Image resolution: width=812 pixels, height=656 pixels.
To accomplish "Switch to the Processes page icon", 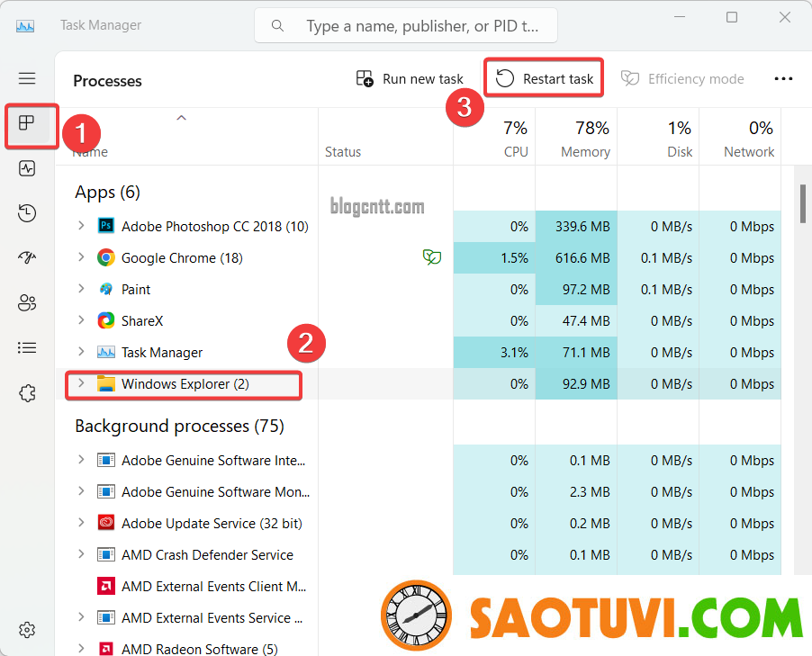I will click(x=26, y=123).
